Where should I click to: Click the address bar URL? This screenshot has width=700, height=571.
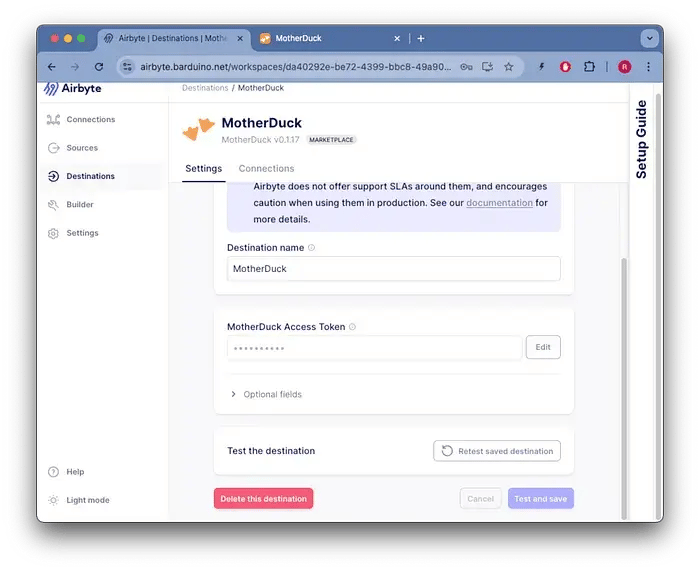pos(296,67)
